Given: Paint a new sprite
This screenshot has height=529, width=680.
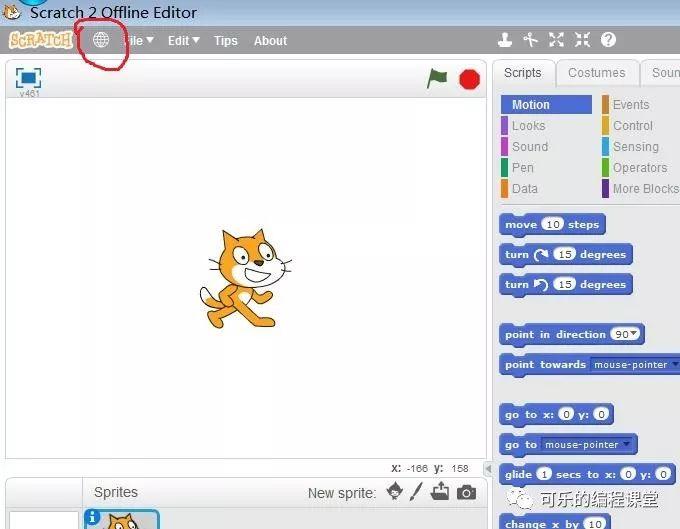Looking at the screenshot, I should tap(416, 492).
